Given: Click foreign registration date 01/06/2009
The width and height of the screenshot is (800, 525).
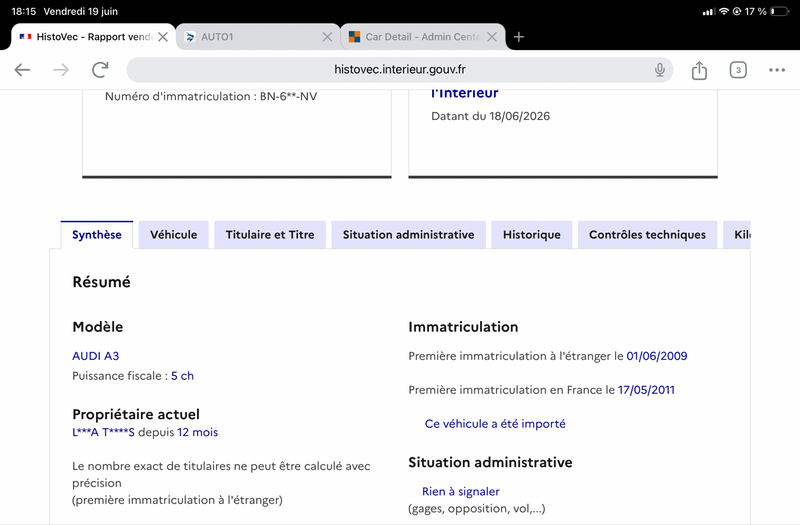Looking at the screenshot, I should click(657, 356).
